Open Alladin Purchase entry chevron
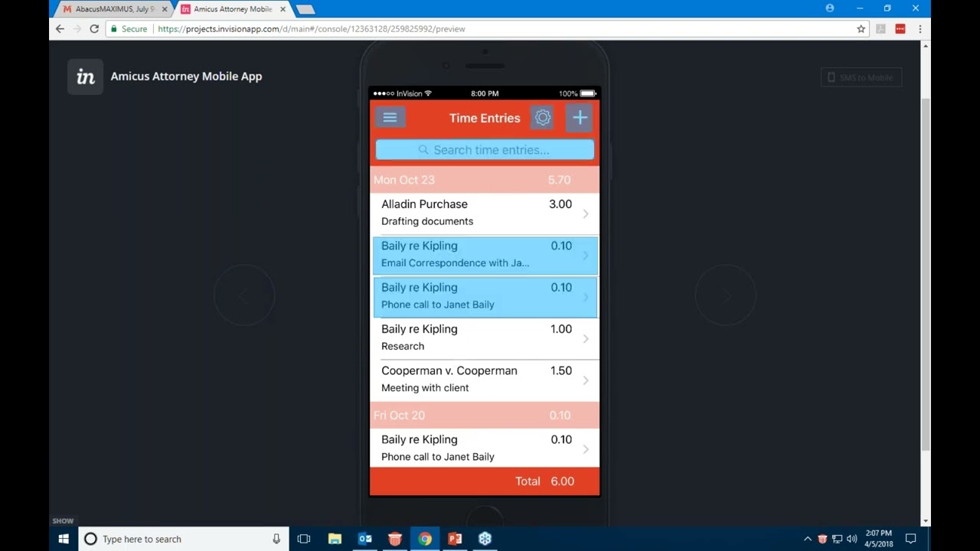 coord(586,214)
